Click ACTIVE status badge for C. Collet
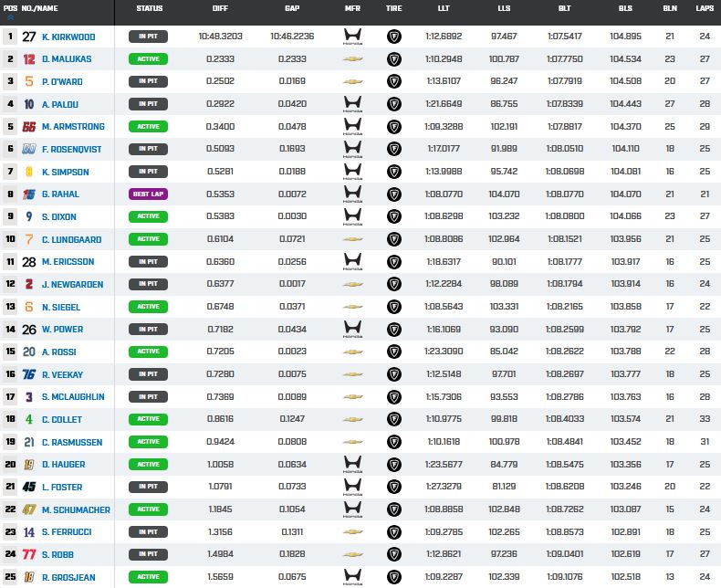The image size is (721, 588). (x=148, y=419)
